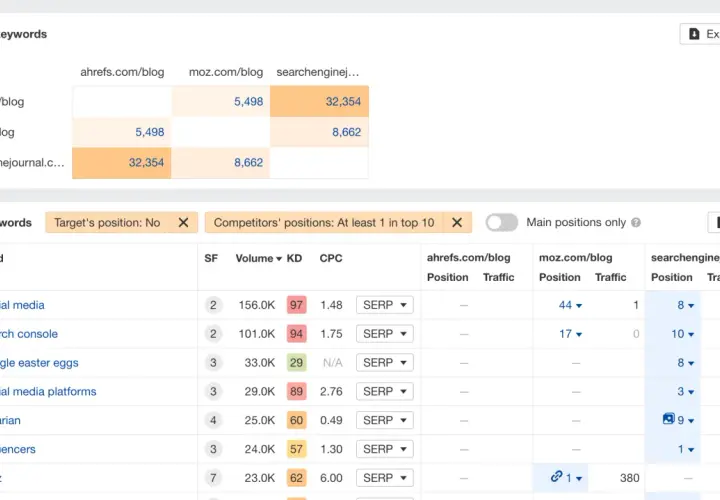Click KD badge 57
The image size is (720, 500).
coord(296,449)
